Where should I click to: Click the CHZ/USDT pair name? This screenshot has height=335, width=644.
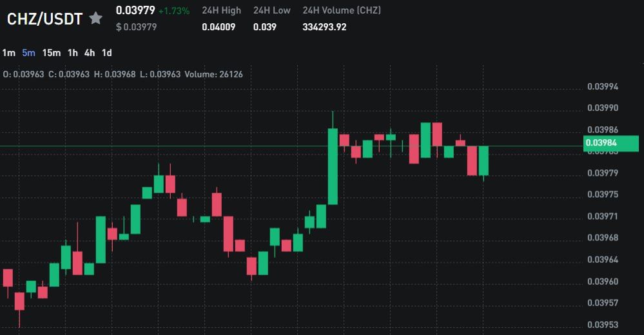(x=44, y=19)
